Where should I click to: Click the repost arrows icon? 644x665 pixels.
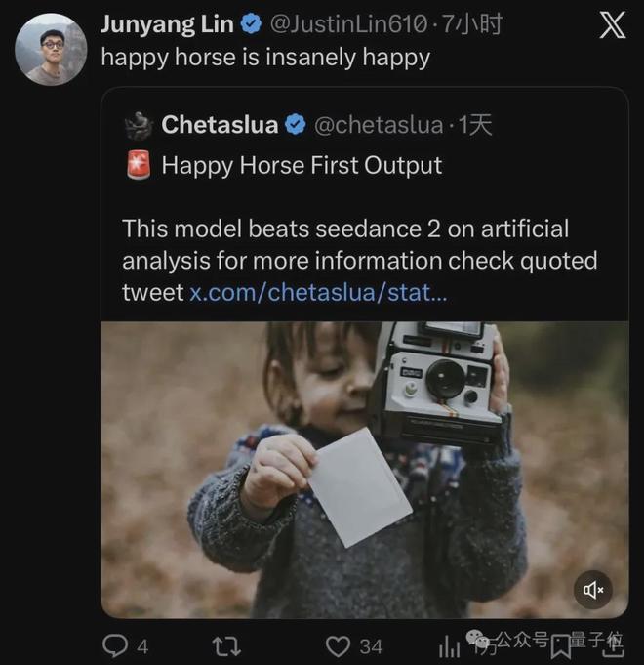coord(226,645)
